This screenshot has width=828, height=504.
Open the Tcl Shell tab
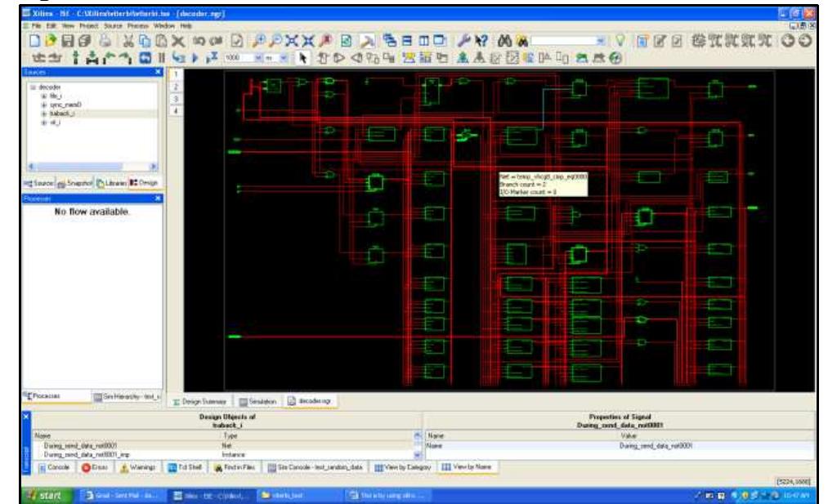185,467
